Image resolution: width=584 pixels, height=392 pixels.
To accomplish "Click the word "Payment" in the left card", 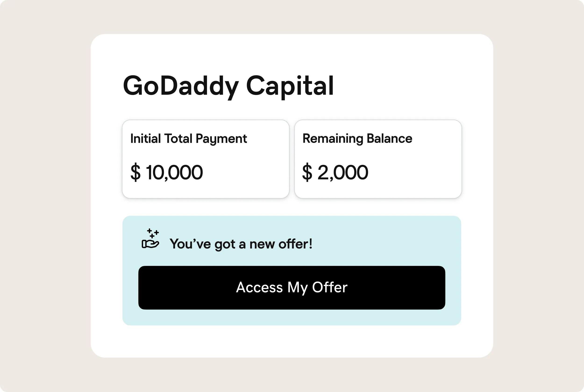I will 221,139.
